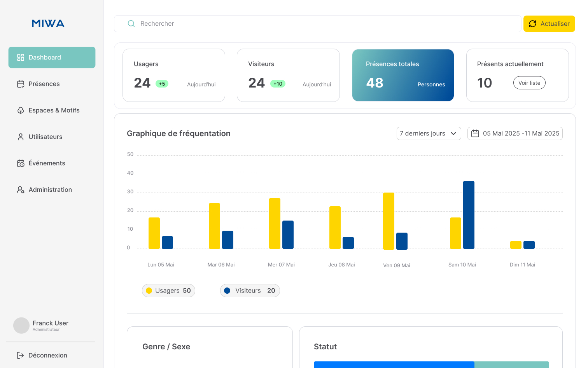588x368 pixels.
Task: Click the calendar icon in date range
Action: [475, 133]
